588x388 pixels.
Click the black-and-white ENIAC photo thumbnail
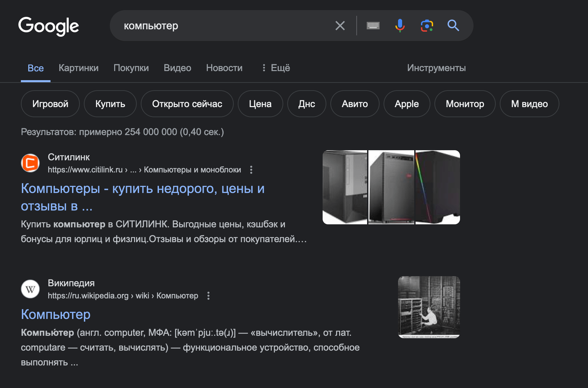429,307
